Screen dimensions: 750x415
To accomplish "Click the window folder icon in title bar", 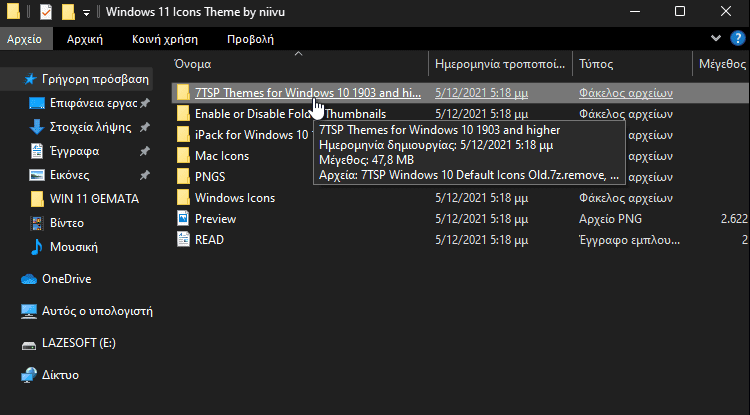I will pyautogui.click(x=13, y=12).
